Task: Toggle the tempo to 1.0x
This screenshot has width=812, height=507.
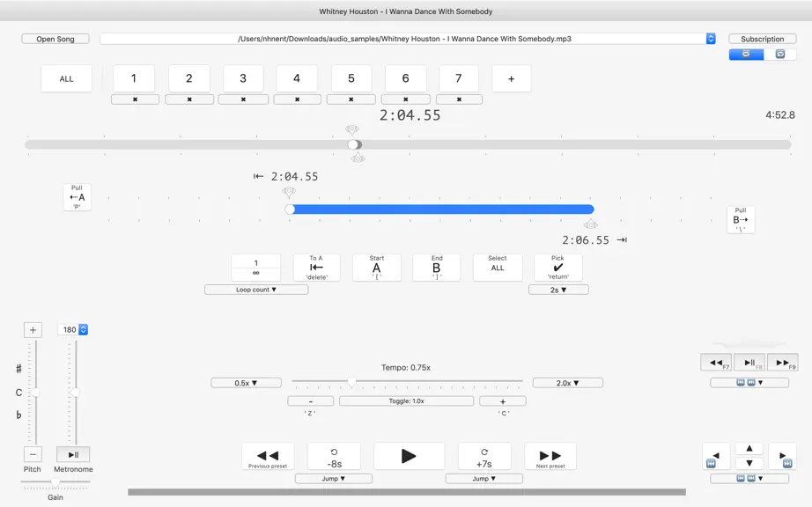Action: pos(407,401)
